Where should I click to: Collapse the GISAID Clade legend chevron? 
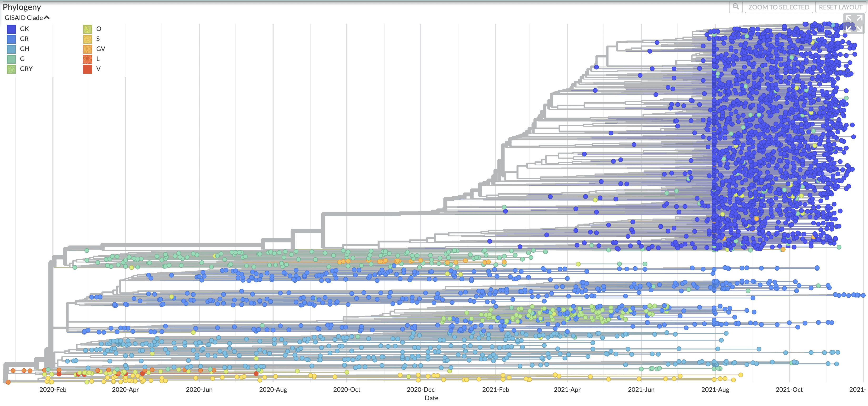coord(47,18)
